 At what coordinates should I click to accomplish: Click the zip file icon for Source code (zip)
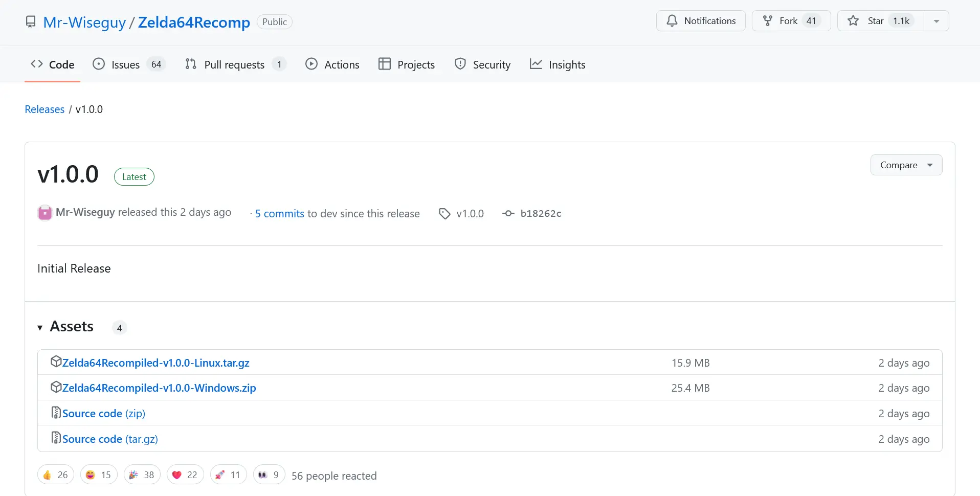coord(56,413)
